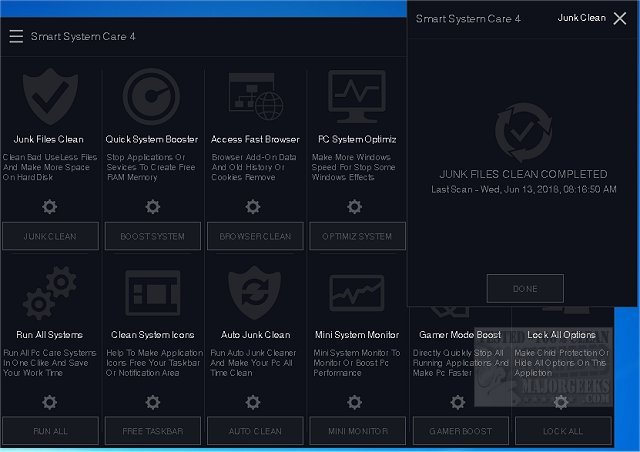Click the junk clean completed checkmark icon
Screen dimensions: 640x452
tap(524, 132)
